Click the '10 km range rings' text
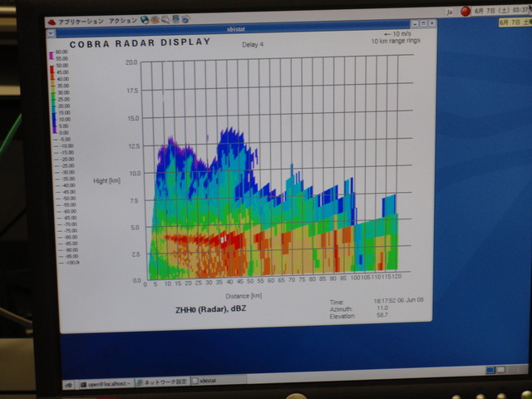Viewport: 532px width, 399px height. point(396,41)
